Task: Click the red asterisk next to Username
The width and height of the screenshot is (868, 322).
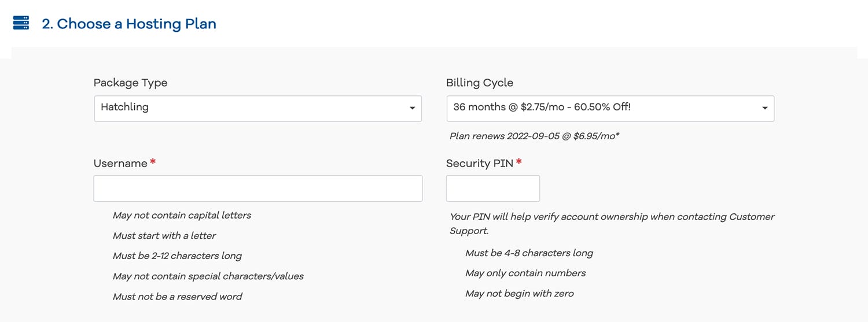Action: click(153, 162)
